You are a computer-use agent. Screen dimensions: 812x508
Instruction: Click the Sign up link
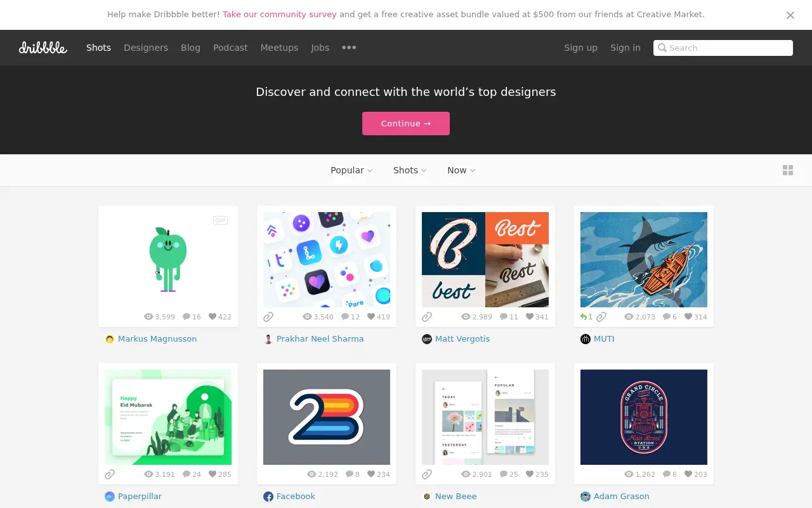[581, 48]
